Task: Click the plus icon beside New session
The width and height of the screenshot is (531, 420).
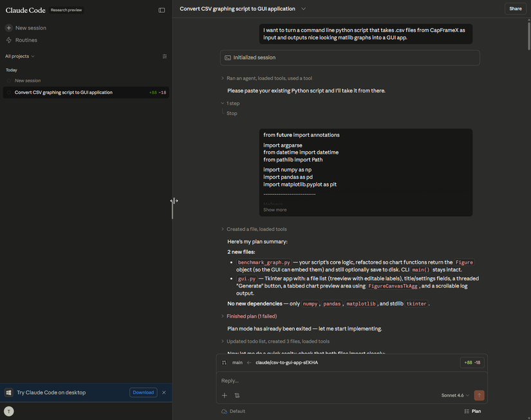Action: [x=9, y=28]
